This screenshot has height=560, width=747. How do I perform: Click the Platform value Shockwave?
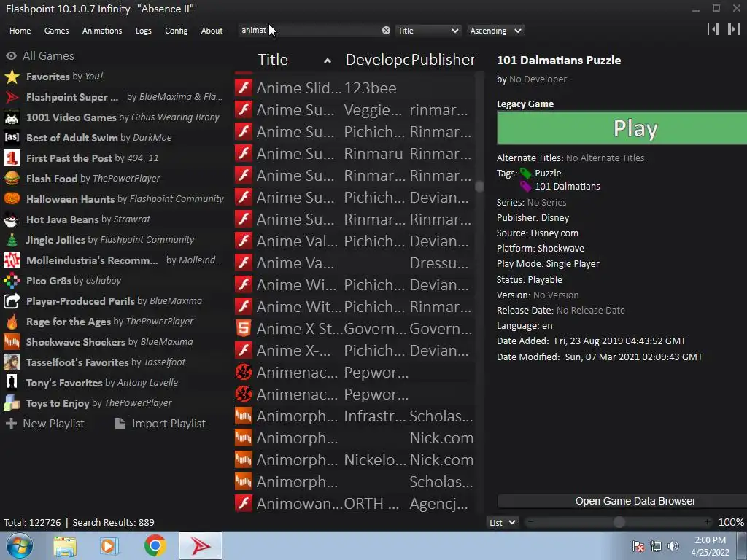(x=561, y=248)
